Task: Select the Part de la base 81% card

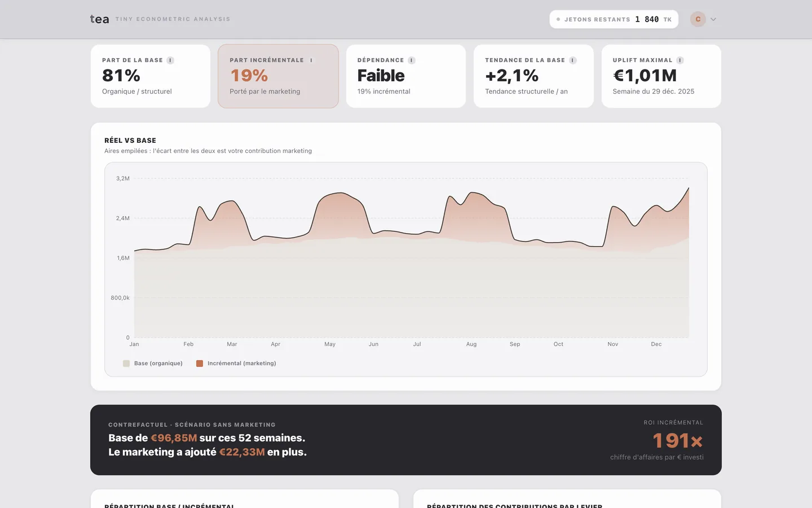Action: tap(151, 76)
